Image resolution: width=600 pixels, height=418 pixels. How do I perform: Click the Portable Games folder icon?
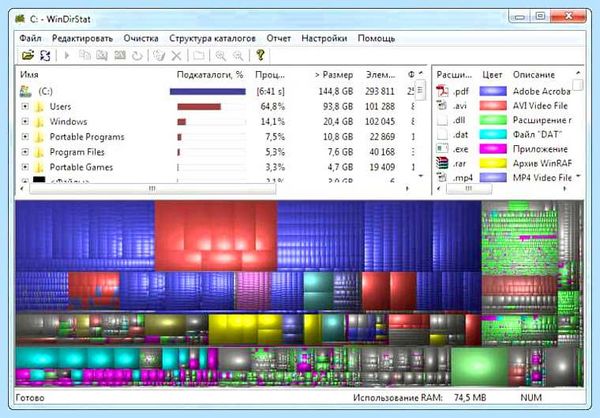click(39, 167)
